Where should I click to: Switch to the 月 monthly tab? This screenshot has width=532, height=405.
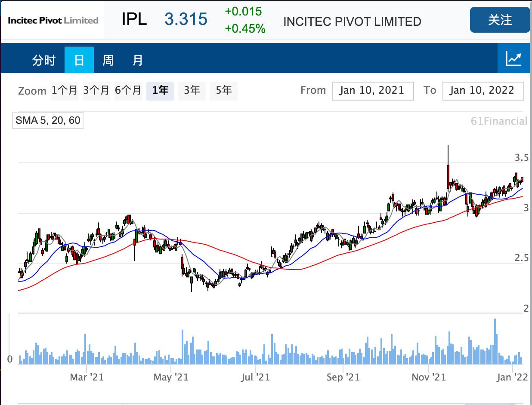137,60
